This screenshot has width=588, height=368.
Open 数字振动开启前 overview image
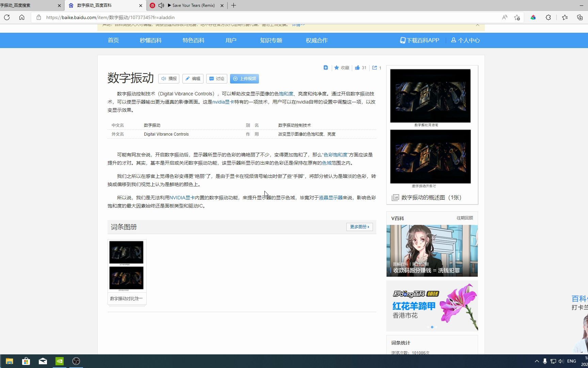pos(430,96)
